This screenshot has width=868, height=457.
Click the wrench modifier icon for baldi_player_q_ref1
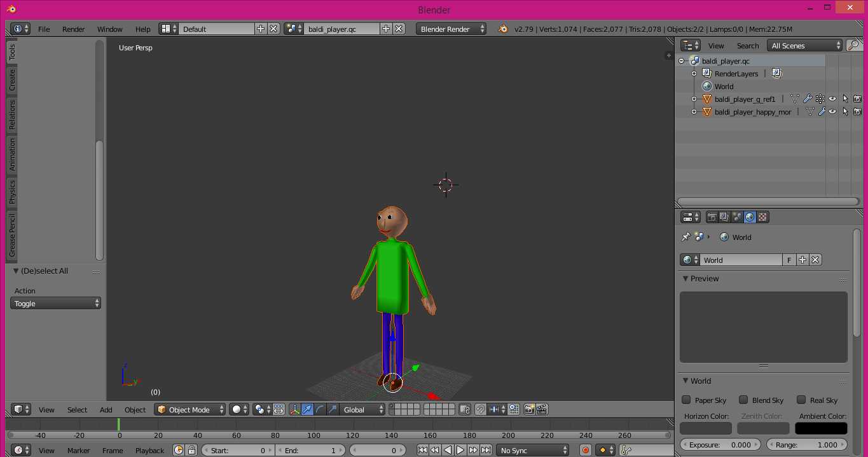807,99
